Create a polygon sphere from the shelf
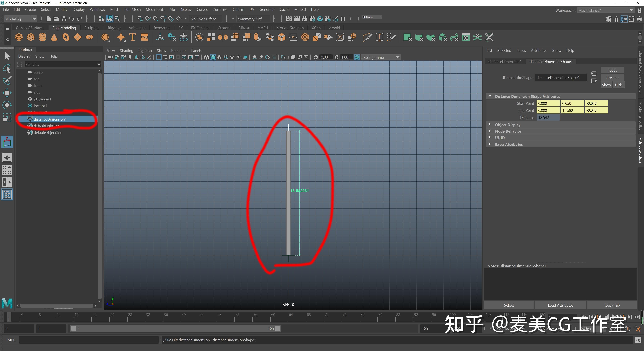 [19, 37]
